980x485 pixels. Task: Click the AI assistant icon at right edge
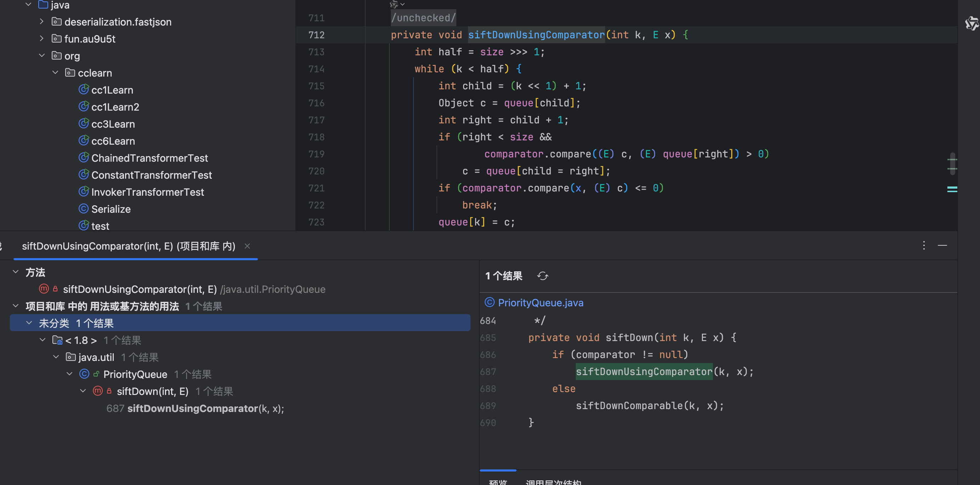971,24
